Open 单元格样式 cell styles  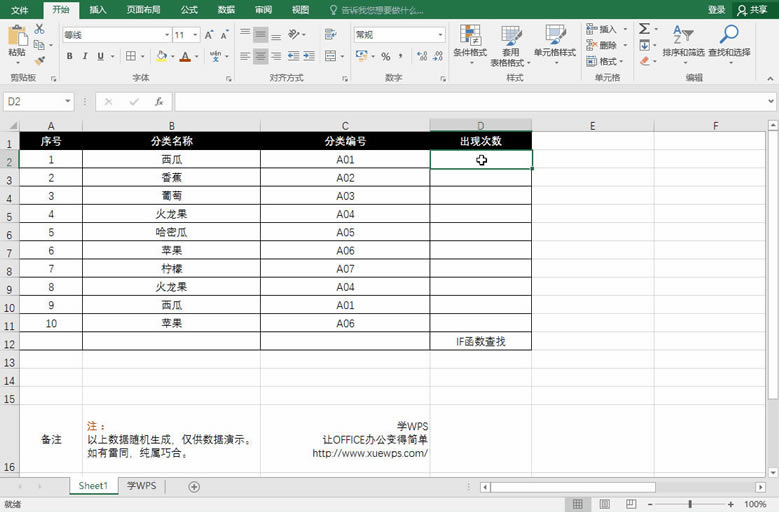[555, 45]
